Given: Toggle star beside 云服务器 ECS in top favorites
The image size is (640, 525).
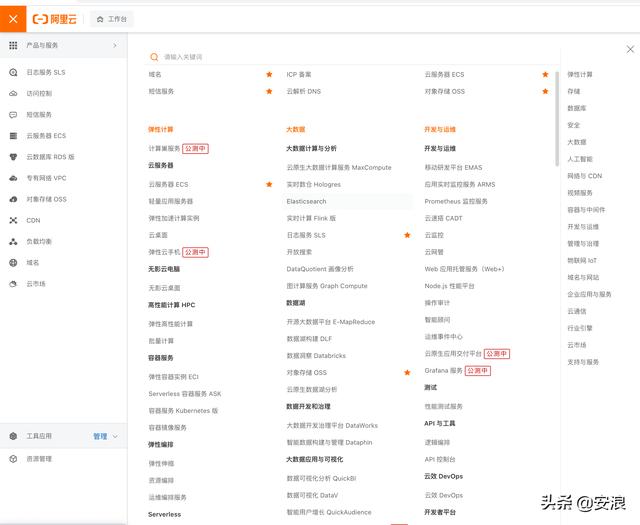Looking at the screenshot, I should [x=545, y=74].
